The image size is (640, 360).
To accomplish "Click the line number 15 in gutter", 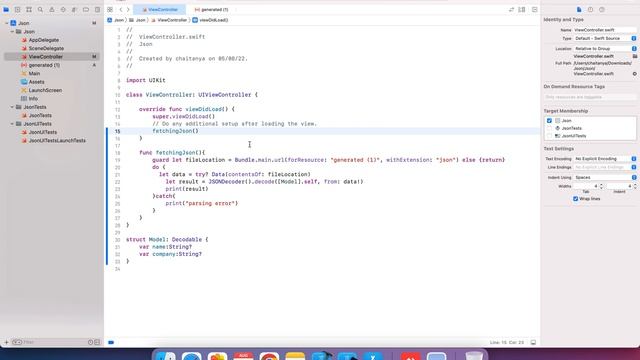I will [x=118, y=131].
